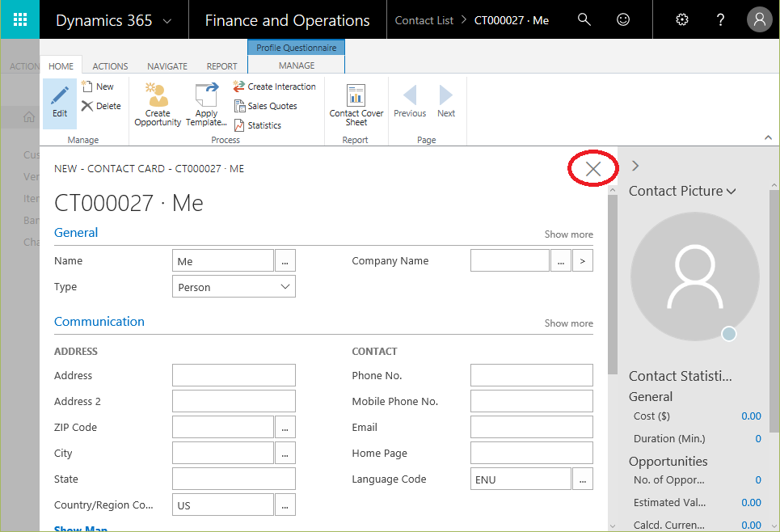Click the Email input field
This screenshot has width=780, height=532.
click(x=532, y=427)
